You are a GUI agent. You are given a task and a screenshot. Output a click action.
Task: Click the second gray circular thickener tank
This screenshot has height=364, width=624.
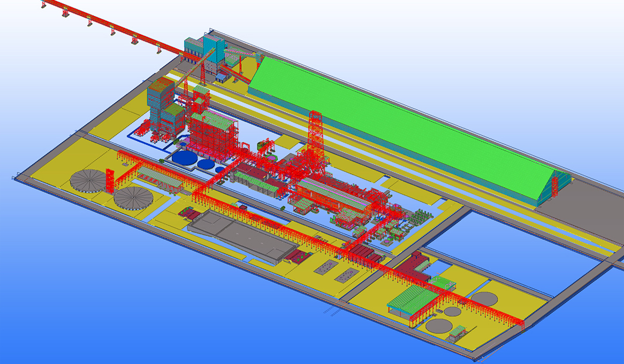(133, 198)
